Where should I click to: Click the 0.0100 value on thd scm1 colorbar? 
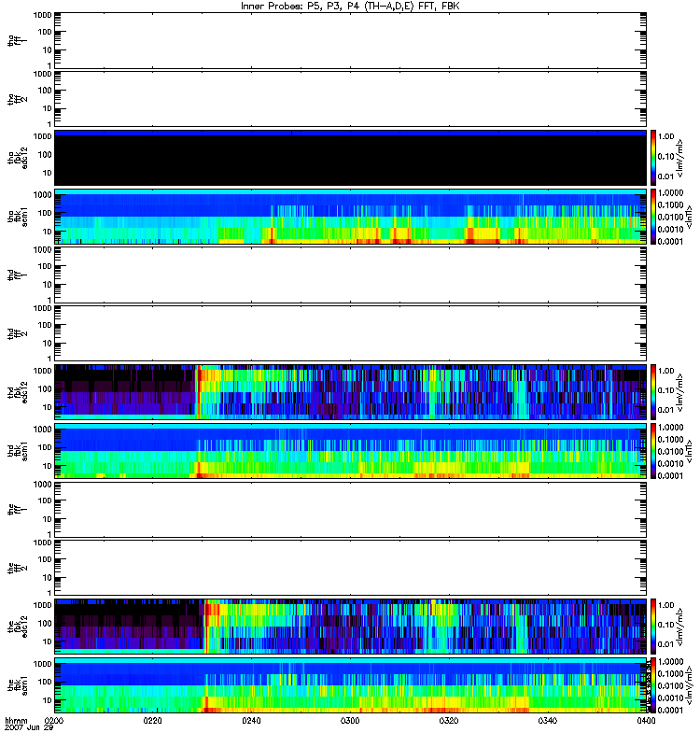670,452
